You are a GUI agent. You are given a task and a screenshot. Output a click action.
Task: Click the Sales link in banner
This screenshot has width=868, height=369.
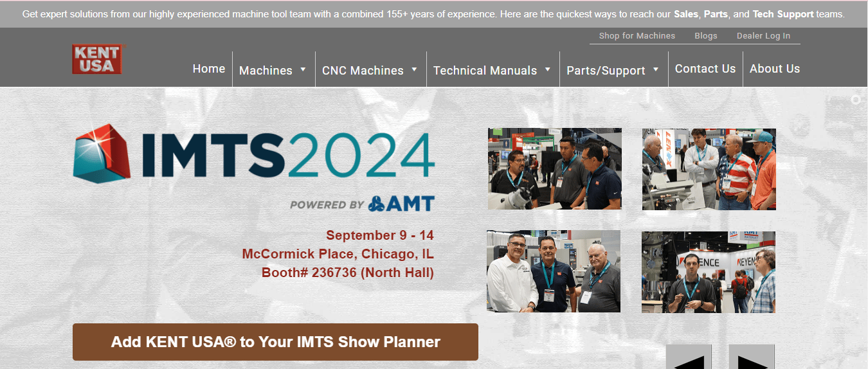pyautogui.click(x=686, y=14)
